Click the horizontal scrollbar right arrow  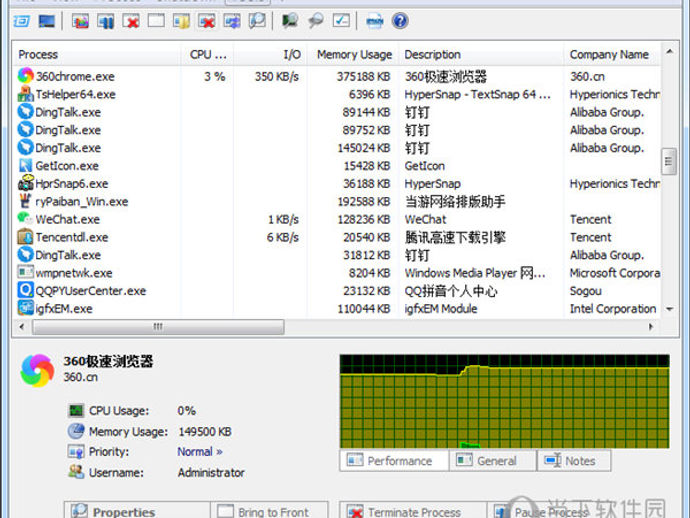(x=651, y=327)
